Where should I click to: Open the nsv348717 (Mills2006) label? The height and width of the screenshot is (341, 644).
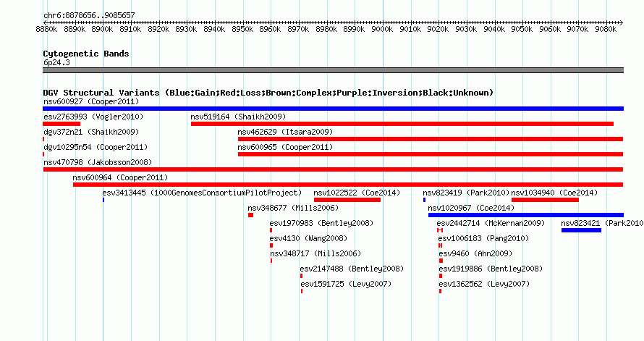[315, 253]
